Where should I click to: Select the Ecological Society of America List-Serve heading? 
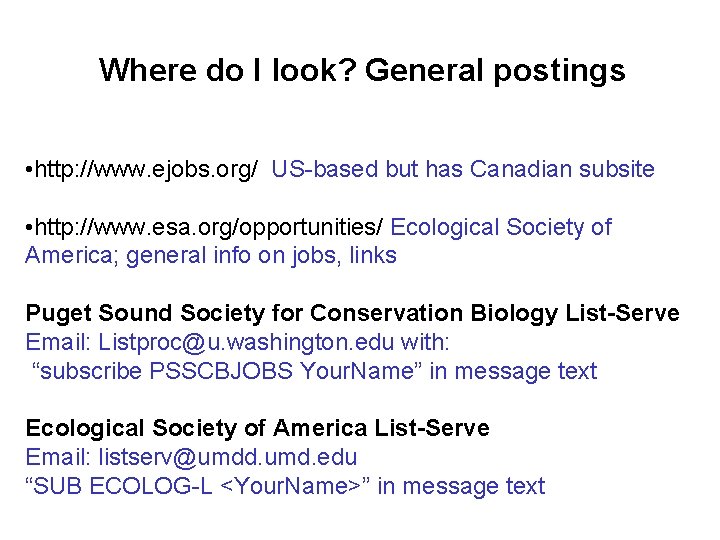[258, 428]
